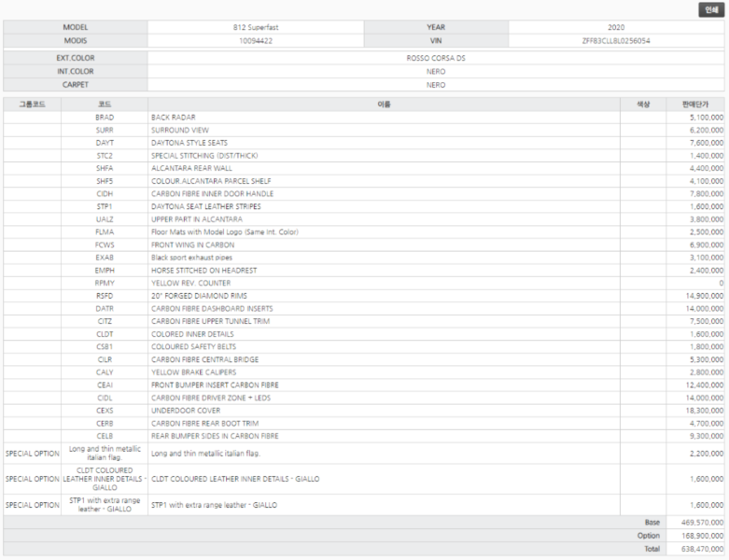This screenshot has height=560, width=729.
Task: Click the CLDT code cell
Action: (x=105, y=334)
